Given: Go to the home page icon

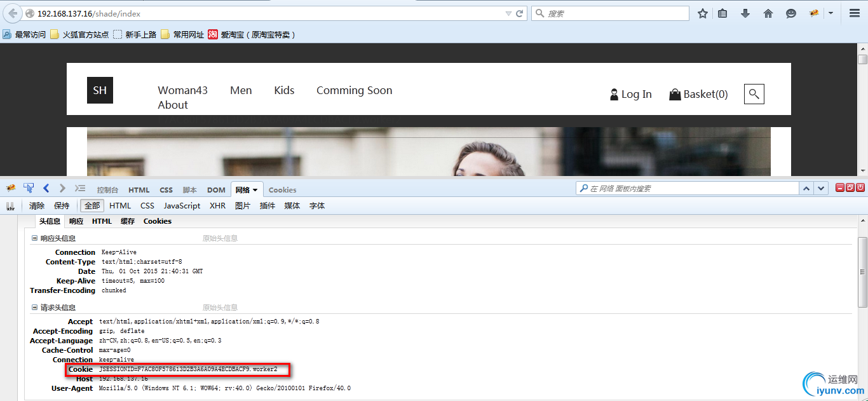Looking at the screenshot, I should pos(768,13).
